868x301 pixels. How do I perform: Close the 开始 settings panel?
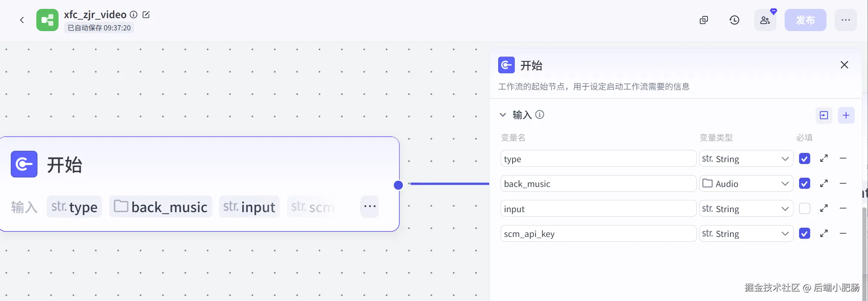(844, 65)
